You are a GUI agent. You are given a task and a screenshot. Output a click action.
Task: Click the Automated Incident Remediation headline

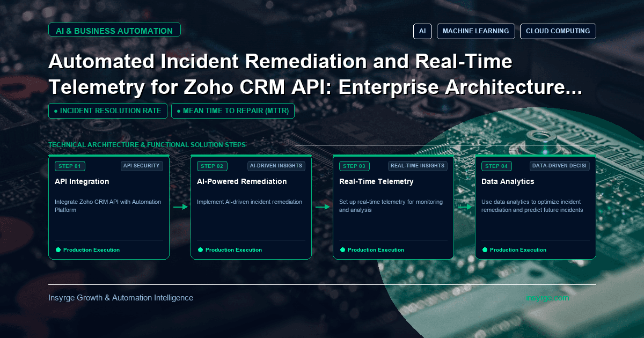click(x=315, y=74)
